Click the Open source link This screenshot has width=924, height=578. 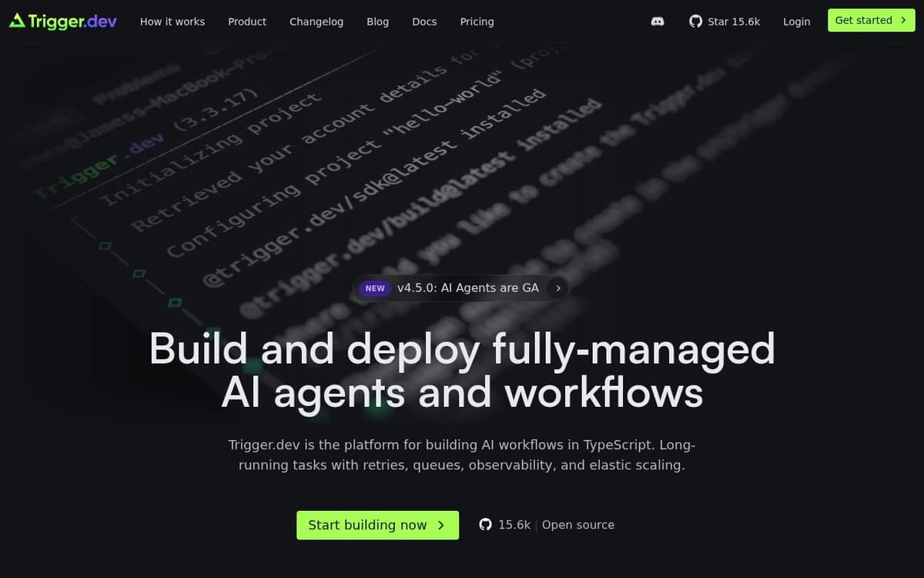(x=578, y=525)
